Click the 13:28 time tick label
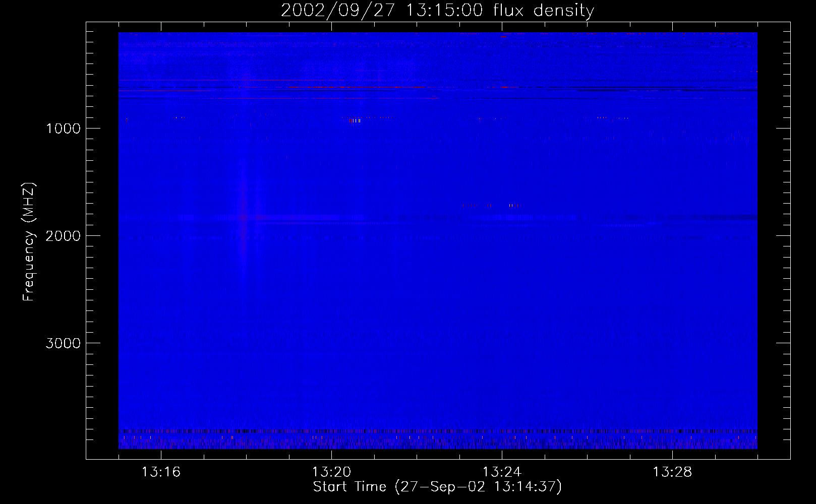Viewport: 816px width, 504px height. [672, 472]
